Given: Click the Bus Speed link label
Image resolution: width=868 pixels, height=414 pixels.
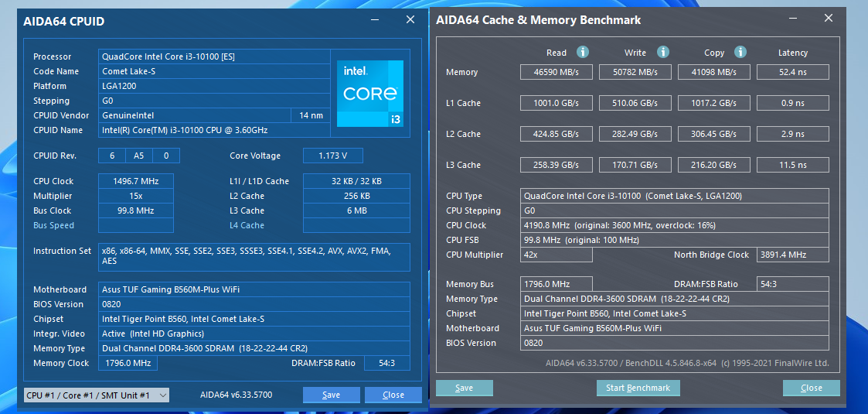Looking at the screenshot, I should tap(53, 225).
